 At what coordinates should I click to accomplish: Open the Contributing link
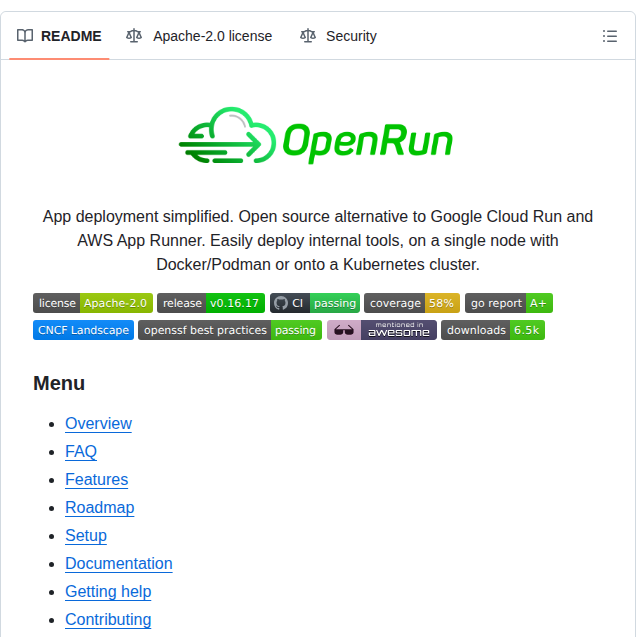tap(108, 620)
